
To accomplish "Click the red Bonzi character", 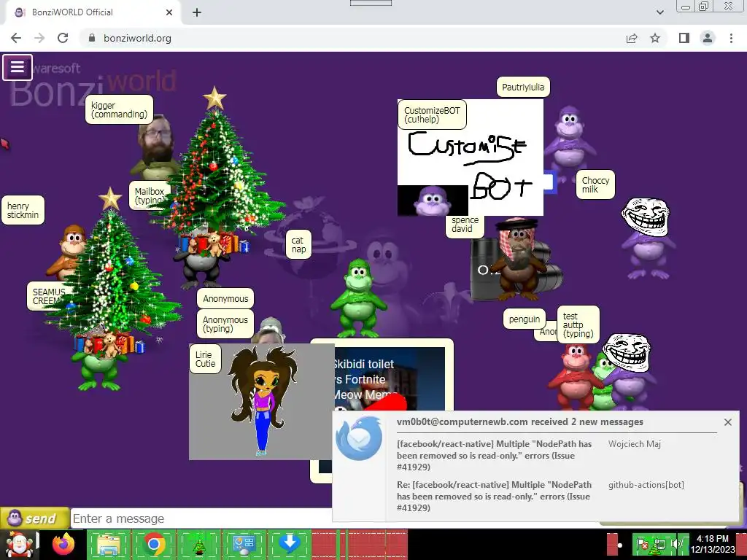I will (574, 376).
